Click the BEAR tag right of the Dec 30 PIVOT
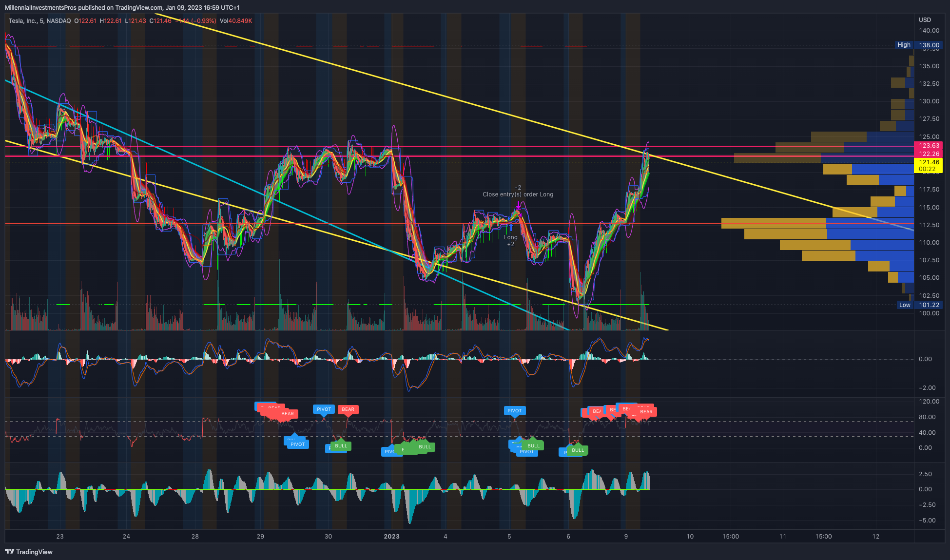 (348, 409)
